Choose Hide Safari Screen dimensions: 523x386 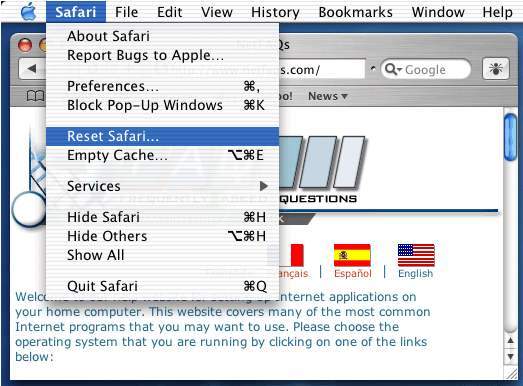tap(162, 217)
